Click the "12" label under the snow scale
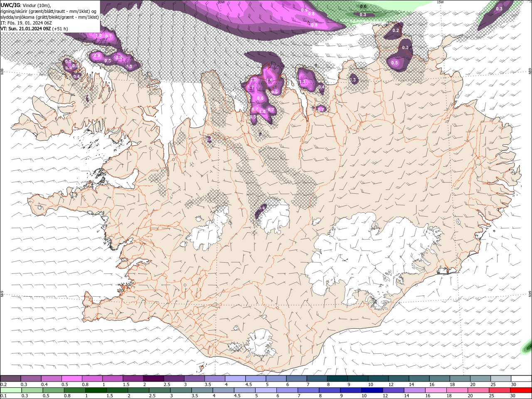 (x=391, y=384)
